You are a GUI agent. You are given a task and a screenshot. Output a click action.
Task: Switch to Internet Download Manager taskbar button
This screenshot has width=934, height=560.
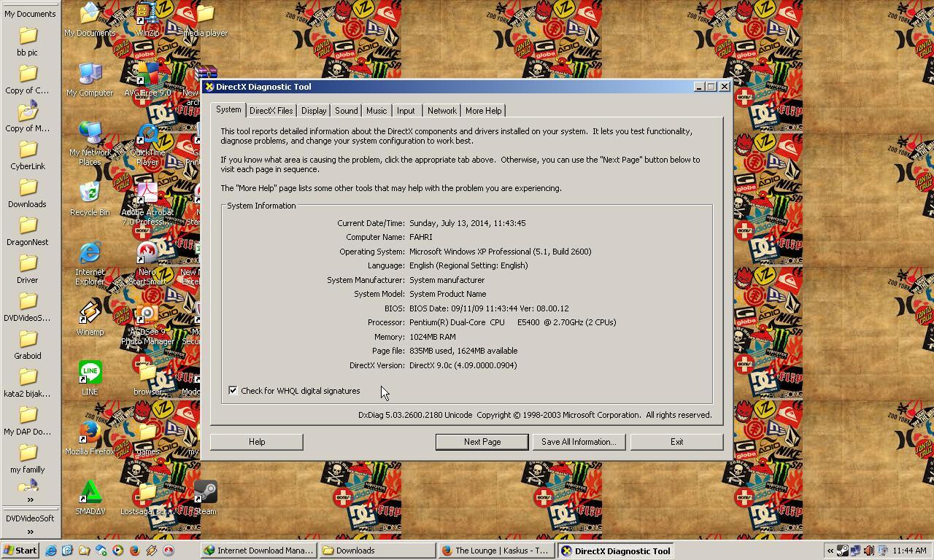(x=259, y=551)
